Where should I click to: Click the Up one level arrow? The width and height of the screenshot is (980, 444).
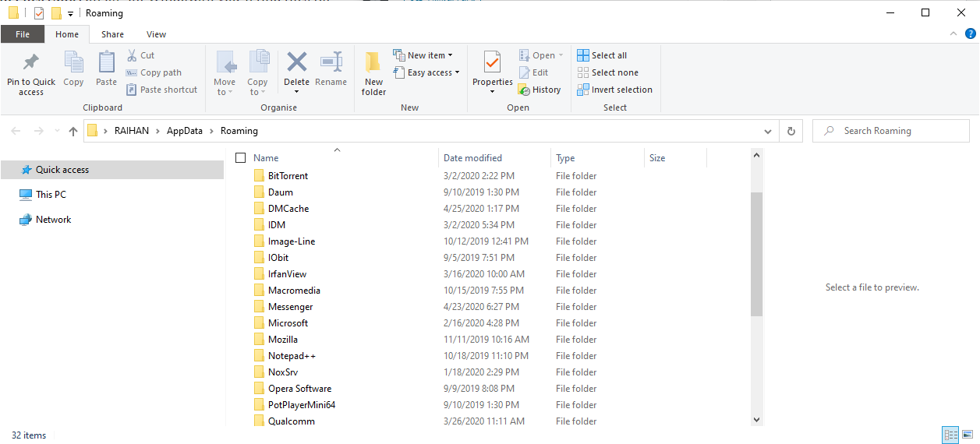[x=73, y=131]
